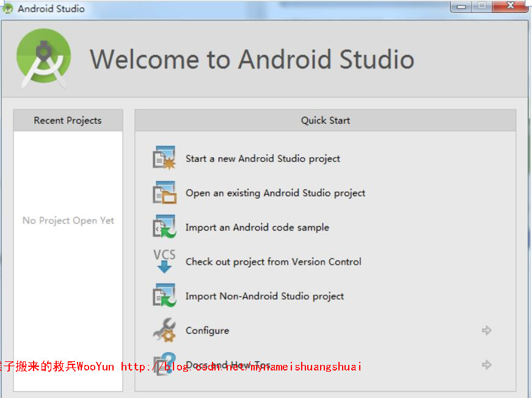The width and height of the screenshot is (532, 398).
Task: Select Import Non-Android Studio project text
Action: point(264,296)
